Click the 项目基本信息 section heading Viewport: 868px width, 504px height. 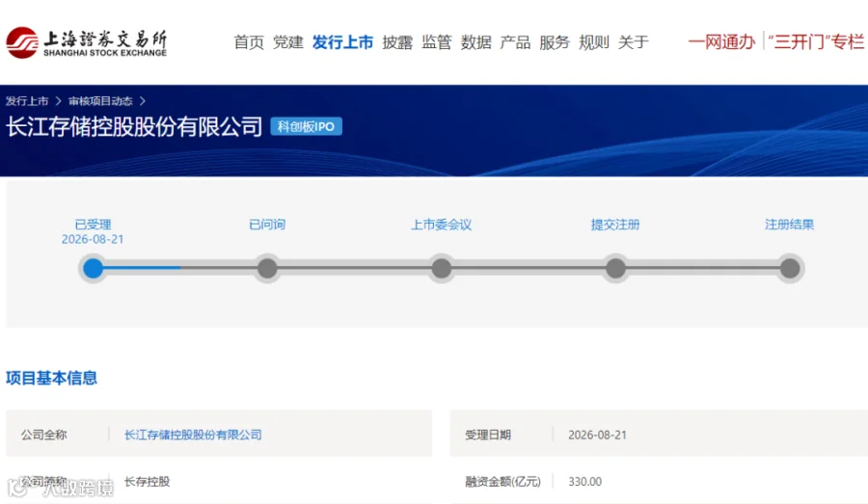[x=51, y=378]
